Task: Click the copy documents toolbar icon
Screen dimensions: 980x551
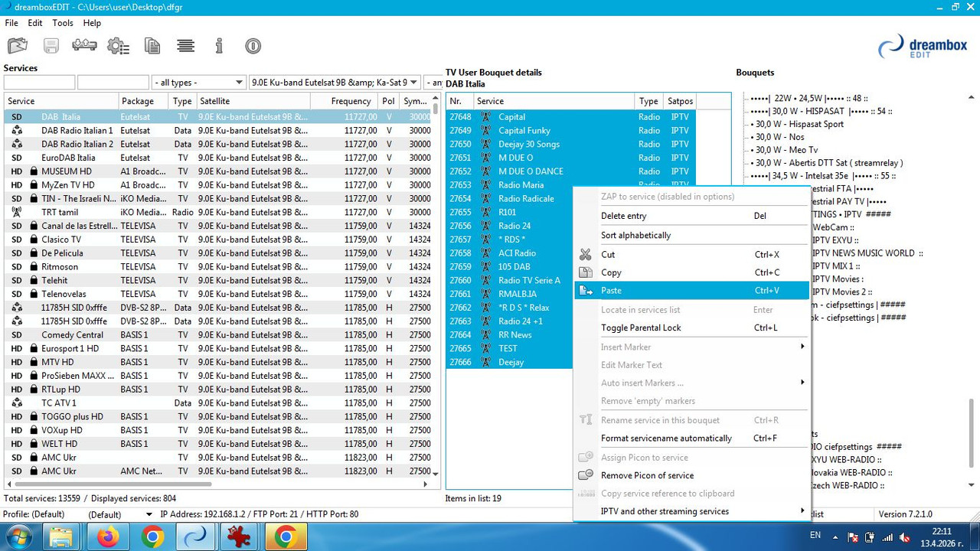Action: [x=152, y=46]
